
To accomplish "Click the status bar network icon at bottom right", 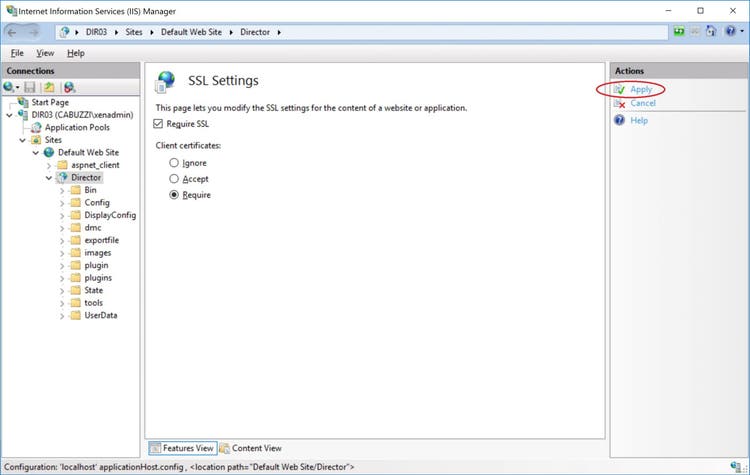I will point(735,466).
